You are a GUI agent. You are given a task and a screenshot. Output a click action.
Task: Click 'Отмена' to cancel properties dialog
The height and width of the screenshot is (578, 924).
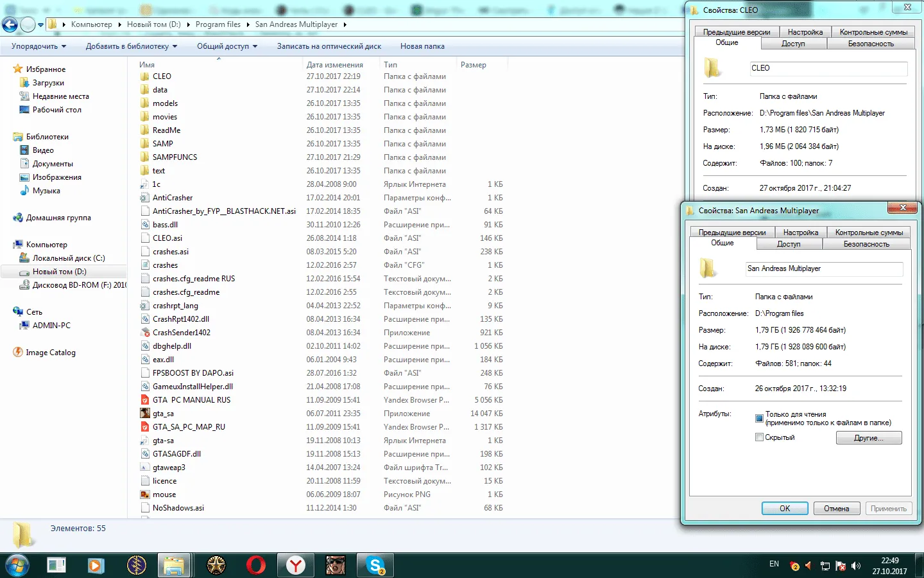837,509
